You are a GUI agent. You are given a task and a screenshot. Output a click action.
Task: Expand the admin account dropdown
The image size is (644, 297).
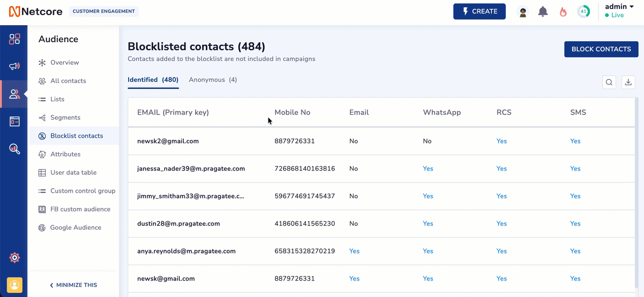click(619, 6)
